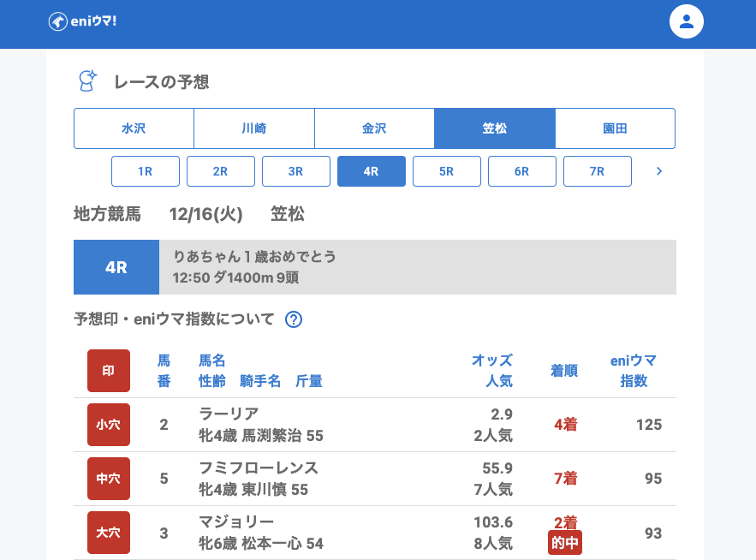Screen dimensions: 756x560
Task: Select the 川崎 racecourse tab
Action: 254,128
